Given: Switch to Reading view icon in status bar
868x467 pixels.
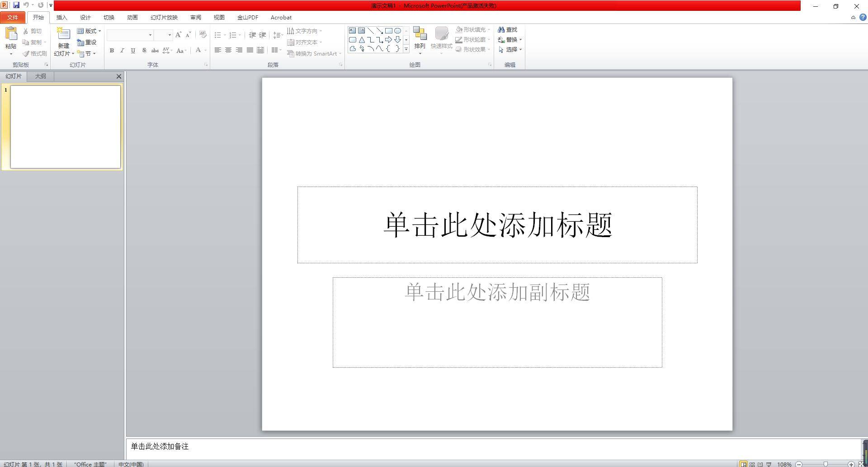Looking at the screenshot, I should [760, 464].
